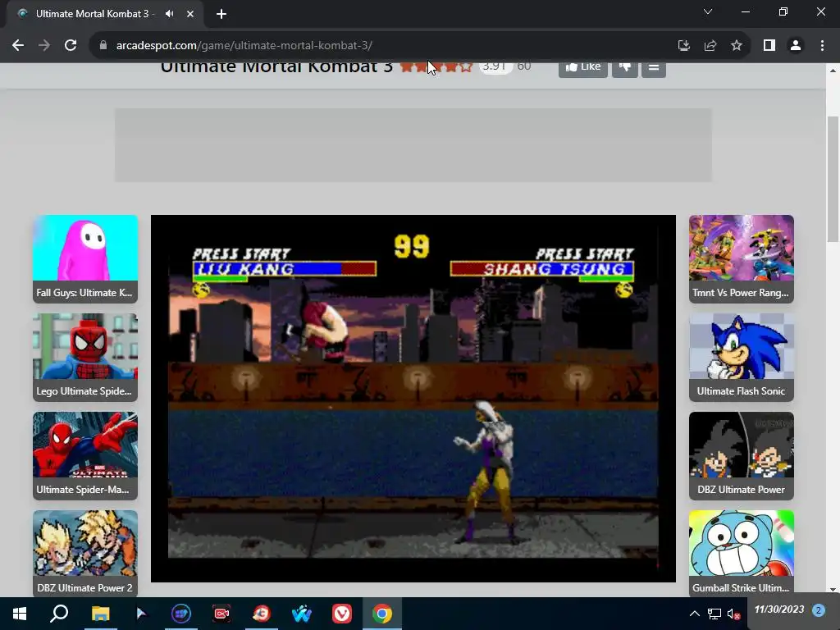Open the tab search chevron
840x630 pixels.
pos(708,11)
